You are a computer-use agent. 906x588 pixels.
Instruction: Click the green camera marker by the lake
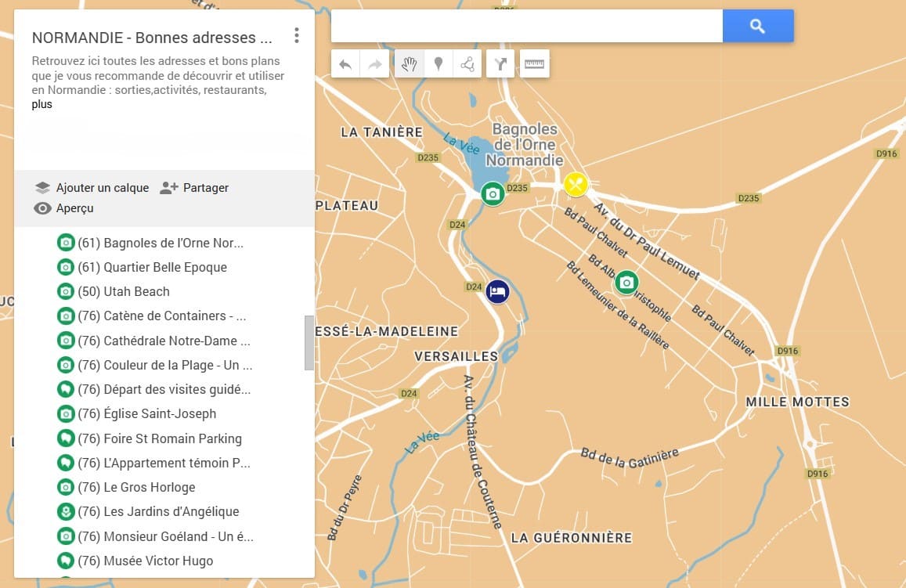pos(493,193)
